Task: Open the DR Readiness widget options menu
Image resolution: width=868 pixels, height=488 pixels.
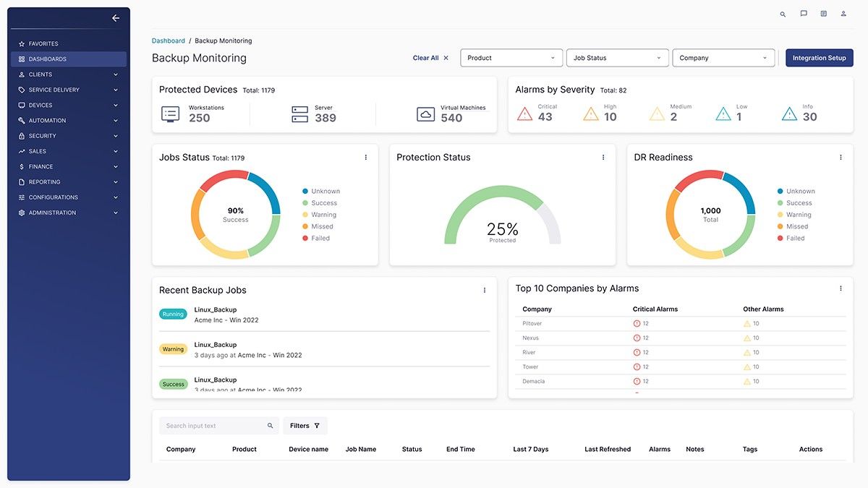Action: pos(841,156)
